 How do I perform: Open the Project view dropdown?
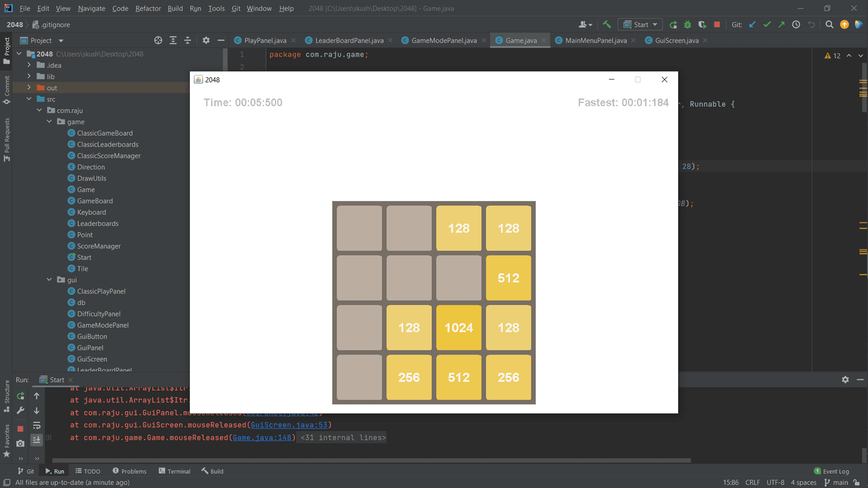pos(42,40)
